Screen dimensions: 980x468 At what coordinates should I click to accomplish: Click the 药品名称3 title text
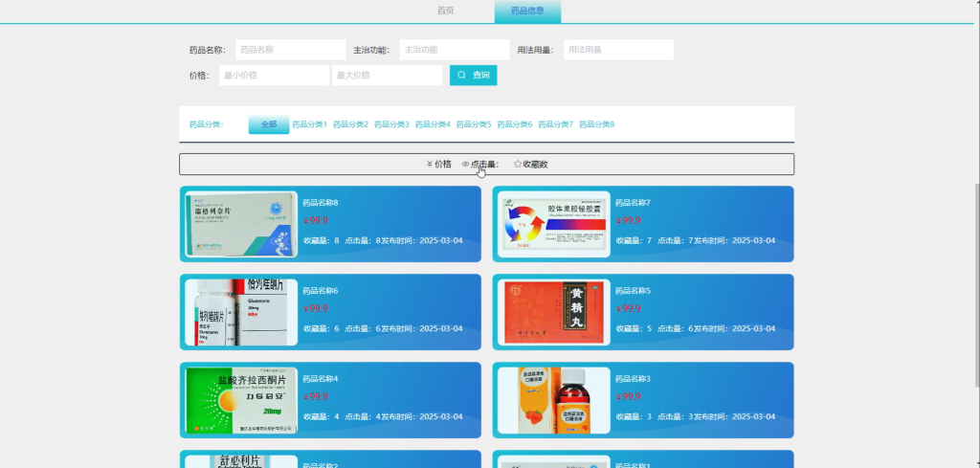634,379
